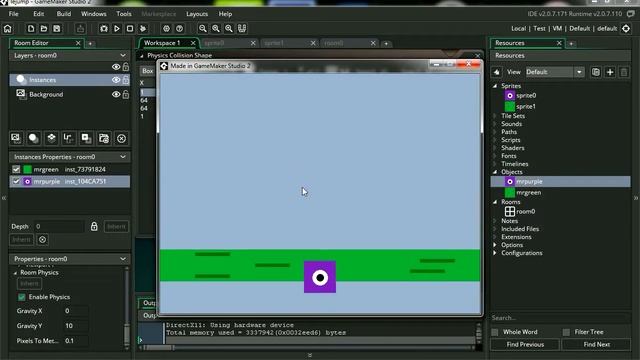The width and height of the screenshot is (640, 360).
Task: Click the Create Executable toolbar icon
Action: coord(80,29)
